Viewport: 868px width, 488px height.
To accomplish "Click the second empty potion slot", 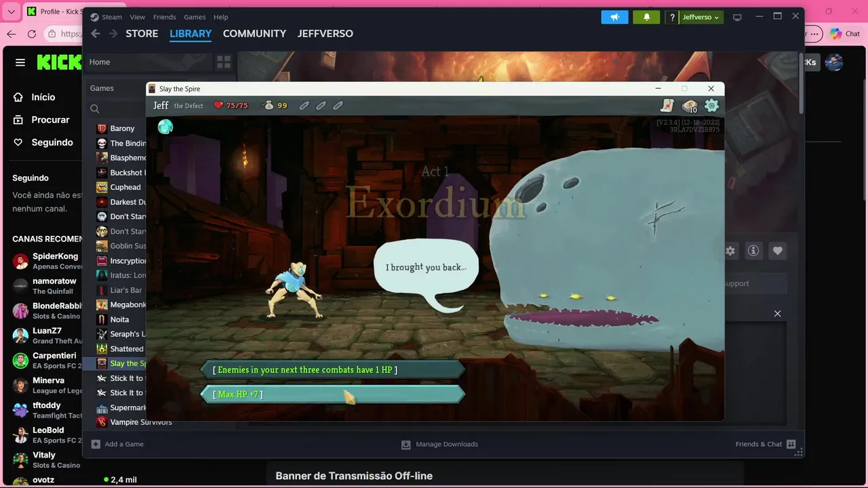I will pyautogui.click(x=321, y=105).
